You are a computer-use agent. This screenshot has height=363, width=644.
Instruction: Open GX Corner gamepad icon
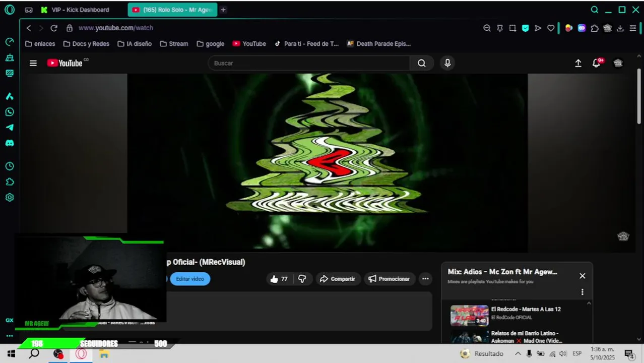point(29,10)
